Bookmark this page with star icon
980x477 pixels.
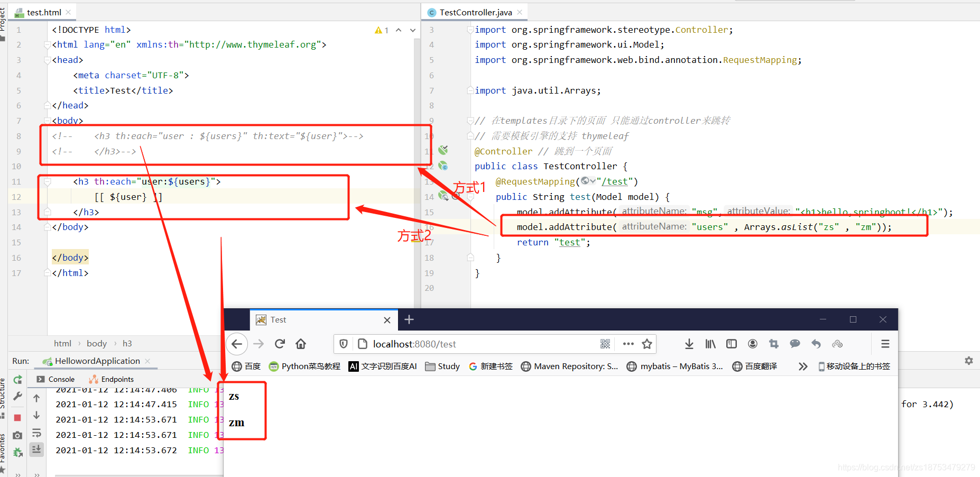click(647, 344)
